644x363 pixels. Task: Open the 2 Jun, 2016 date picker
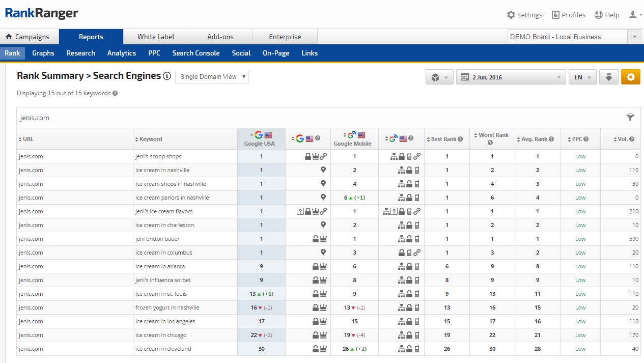tap(511, 77)
